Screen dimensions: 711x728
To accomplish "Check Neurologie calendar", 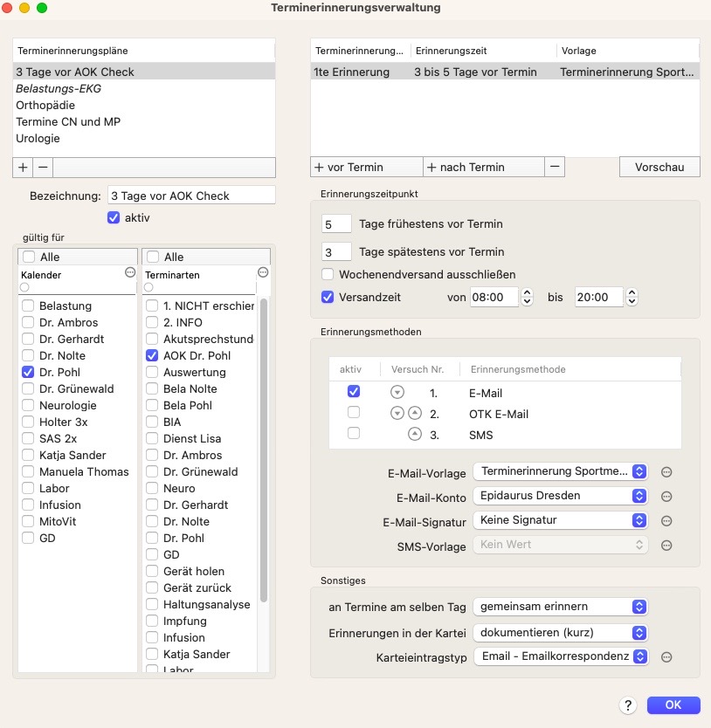I will [28, 405].
